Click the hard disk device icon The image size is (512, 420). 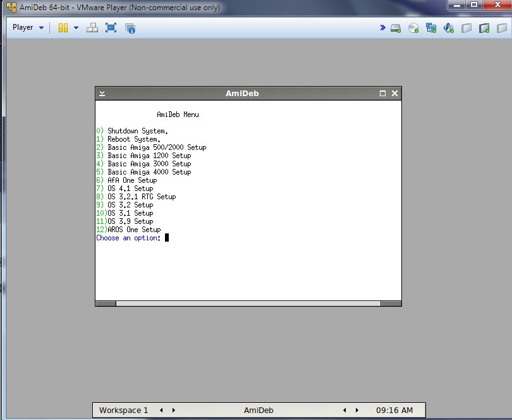(x=396, y=28)
